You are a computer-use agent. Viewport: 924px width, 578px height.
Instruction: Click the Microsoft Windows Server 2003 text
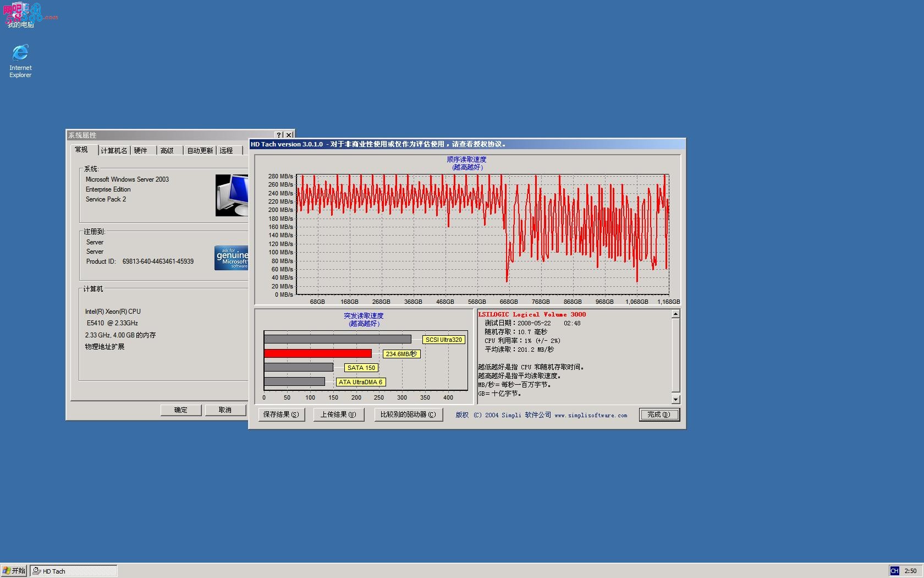click(x=127, y=179)
